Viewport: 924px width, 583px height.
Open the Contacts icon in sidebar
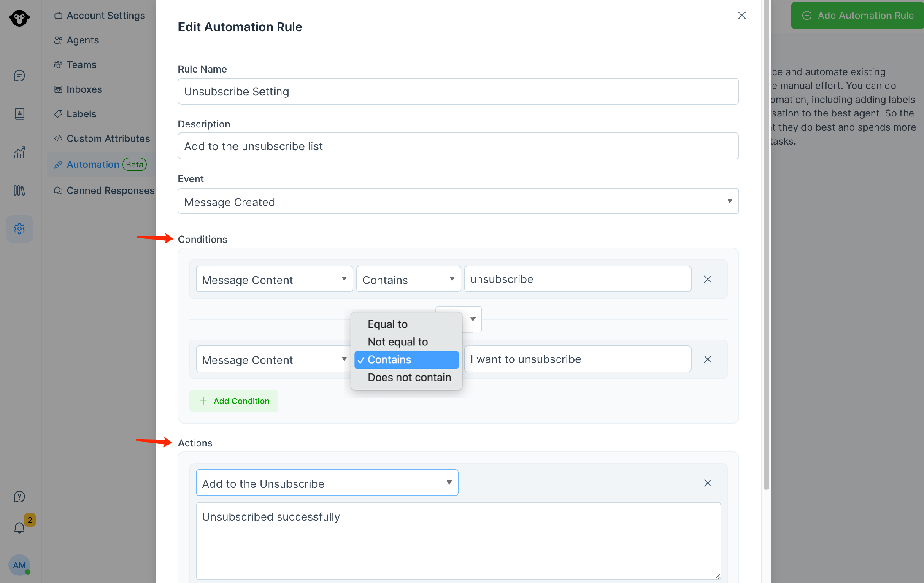(19, 114)
